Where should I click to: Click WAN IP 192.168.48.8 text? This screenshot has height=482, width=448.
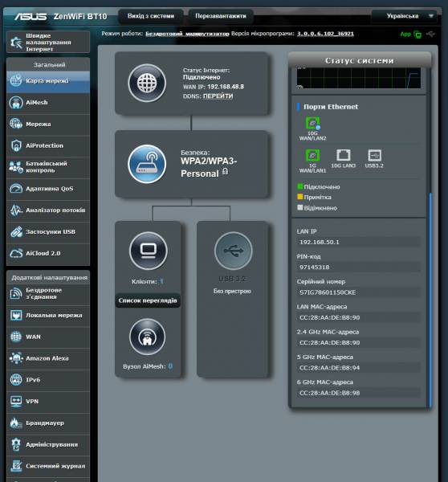(226, 87)
